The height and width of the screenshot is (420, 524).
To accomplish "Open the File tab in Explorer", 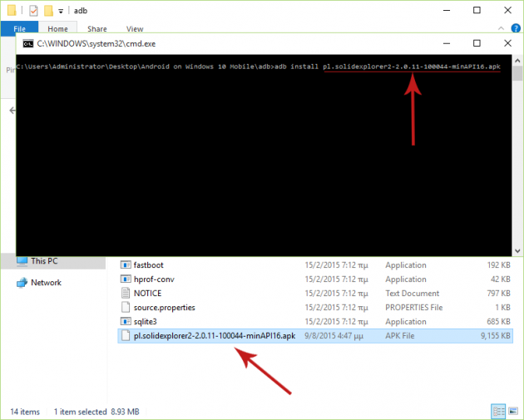I will (19, 29).
